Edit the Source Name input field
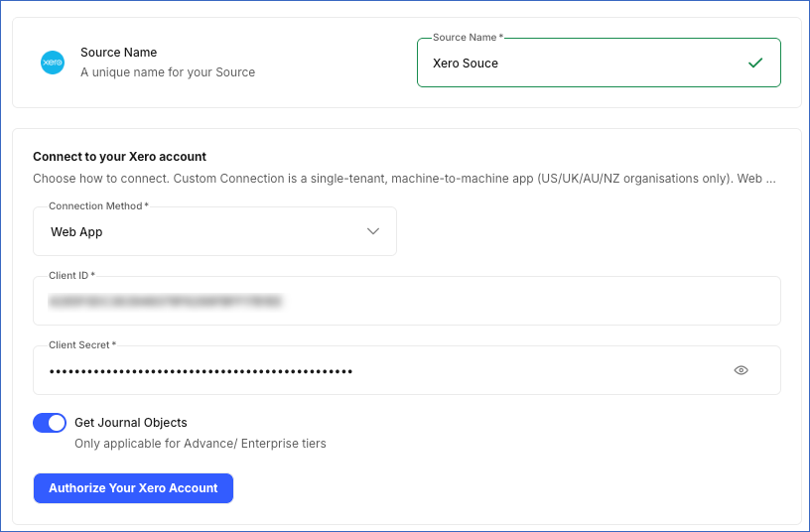The width and height of the screenshot is (810, 532). tap(599, 63)
